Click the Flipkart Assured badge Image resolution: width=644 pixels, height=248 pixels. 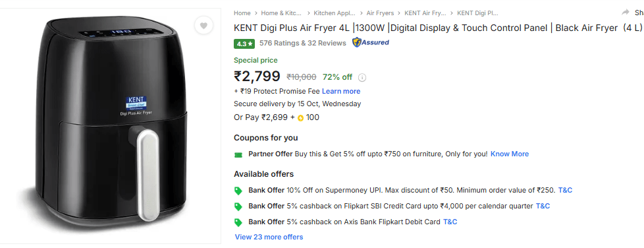371,42
